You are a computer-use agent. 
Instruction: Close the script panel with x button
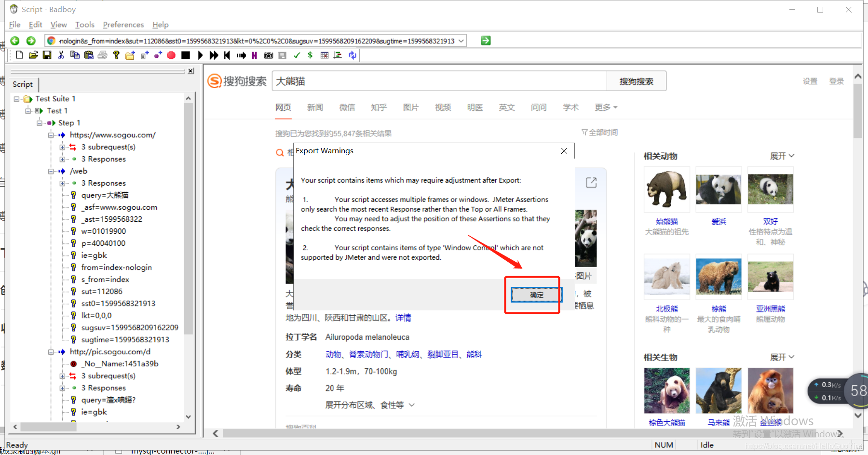191,71
